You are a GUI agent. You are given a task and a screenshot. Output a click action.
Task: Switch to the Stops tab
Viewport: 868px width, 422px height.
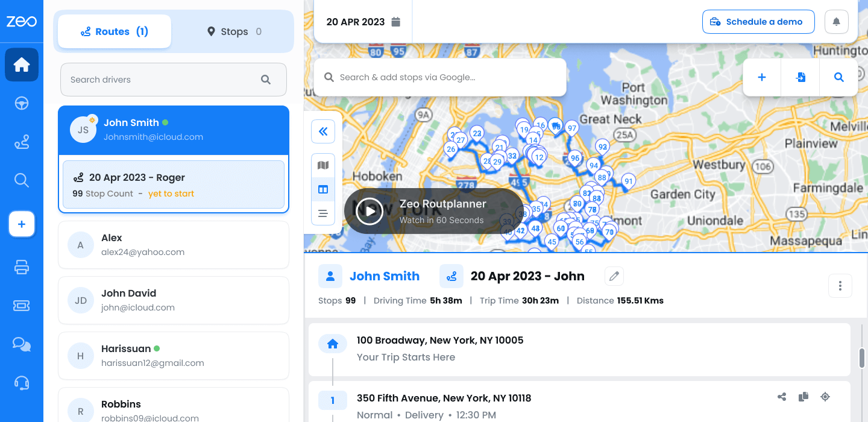234,31
